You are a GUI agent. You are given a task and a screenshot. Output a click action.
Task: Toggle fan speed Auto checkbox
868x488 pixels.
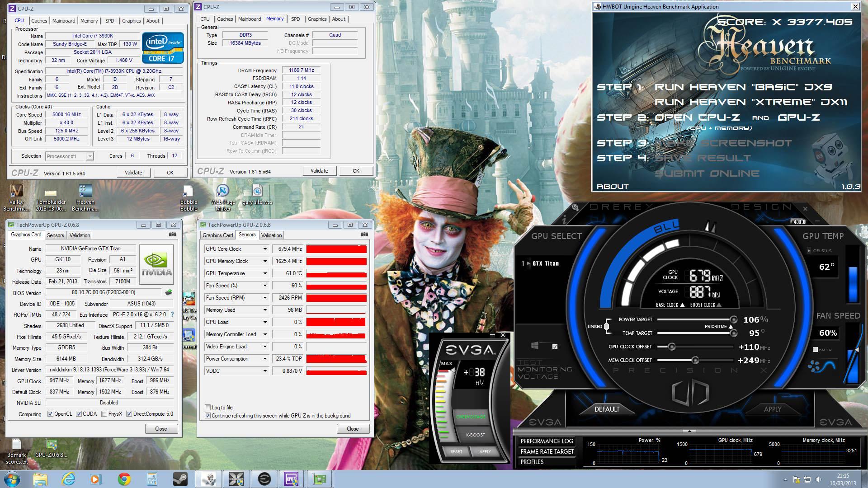[x=815, y=350]
